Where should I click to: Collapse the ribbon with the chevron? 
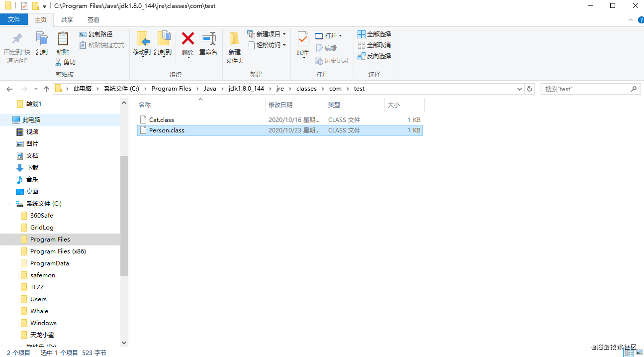coord(631,20)
